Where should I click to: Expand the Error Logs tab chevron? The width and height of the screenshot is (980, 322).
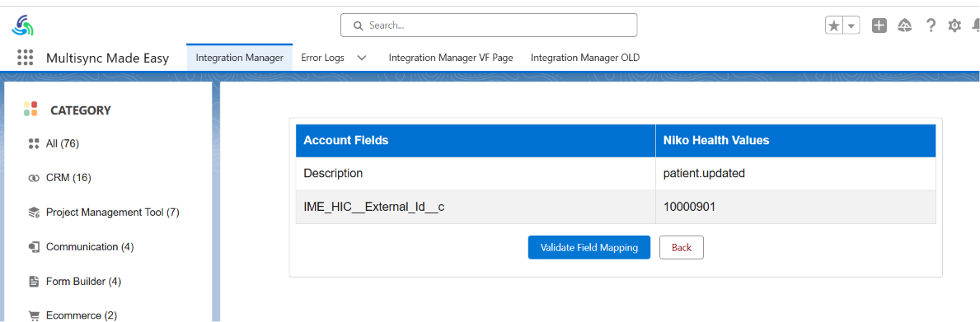[361, 58]
